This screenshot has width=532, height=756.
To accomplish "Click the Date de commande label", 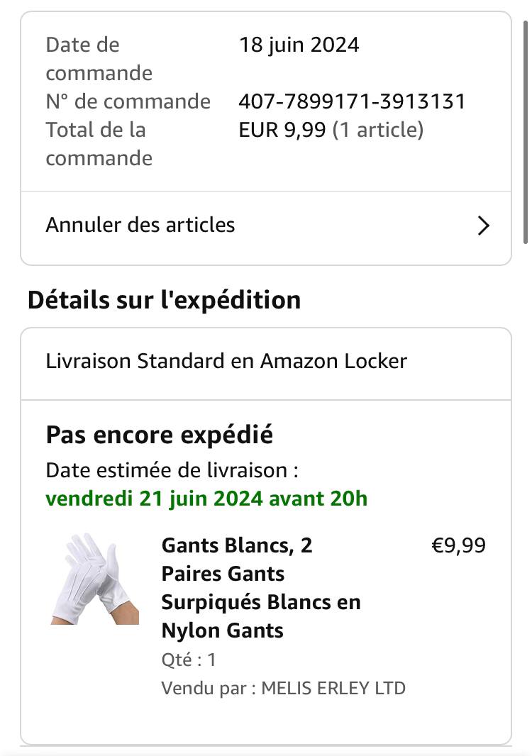I will [99, 59].
